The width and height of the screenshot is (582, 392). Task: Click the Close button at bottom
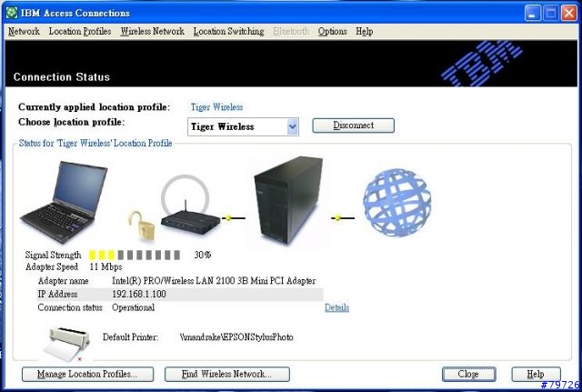(469, 374)
